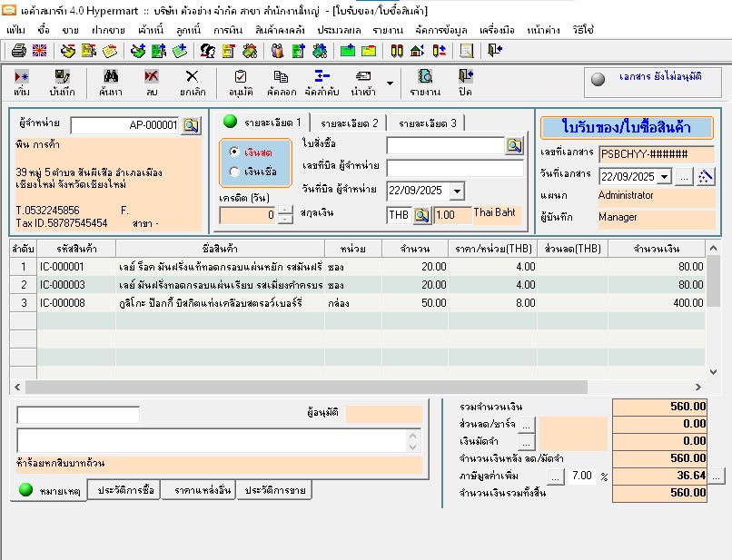This screenshot has height=560, width=732.
Task: Click the ส่วนลด/ชาร์จ ellipsis button
Action: point(528,424)
